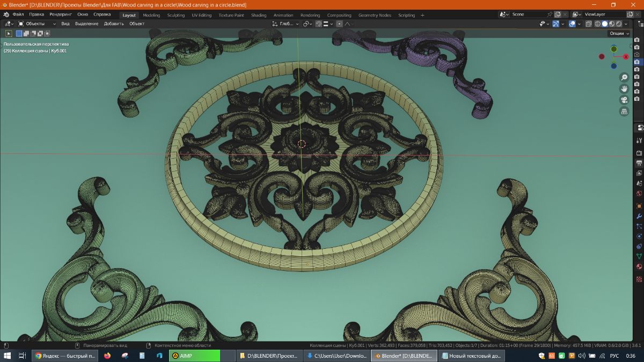Toggle snapping magnet in header
Image resolution: width=644 pixels, height=362 pixels.
pyautogui.click(x=318, y=24)
